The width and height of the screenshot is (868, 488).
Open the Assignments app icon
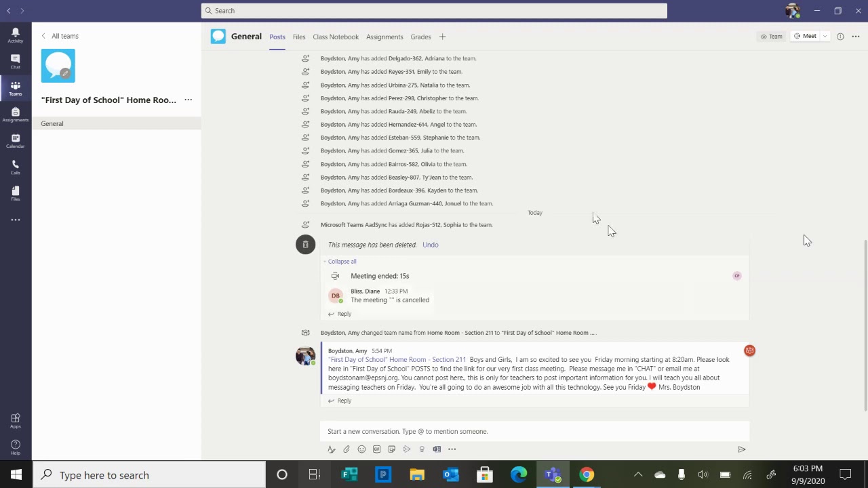pyautogui.click(x=15, y=115)
